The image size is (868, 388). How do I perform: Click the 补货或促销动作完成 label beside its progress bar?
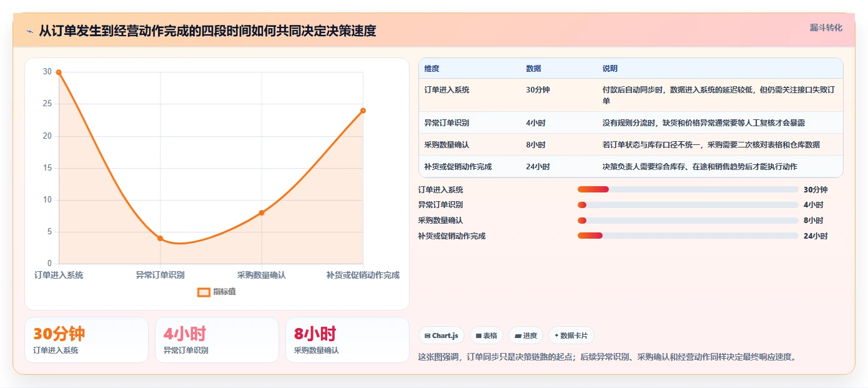click(x=452, y=236)
